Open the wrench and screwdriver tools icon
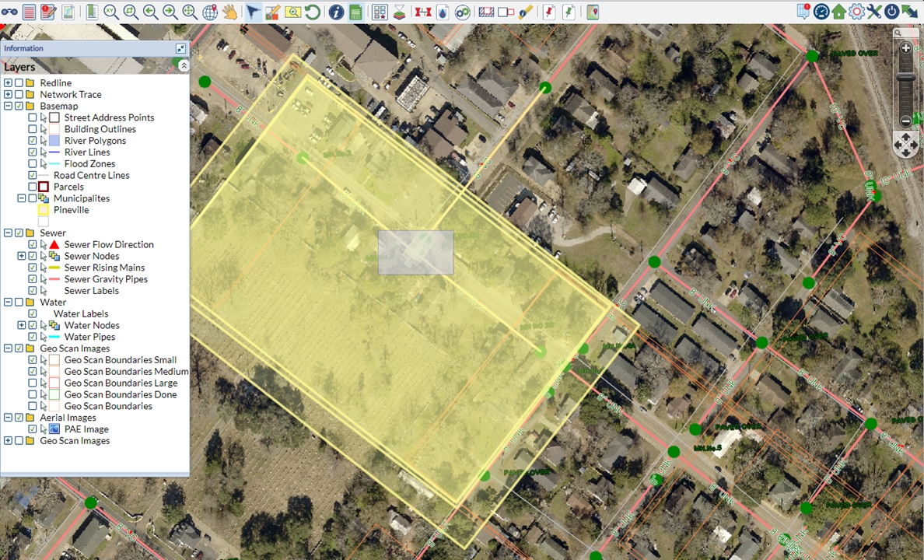The height and width of the screenshot is (560, 924). click(874, 12)
